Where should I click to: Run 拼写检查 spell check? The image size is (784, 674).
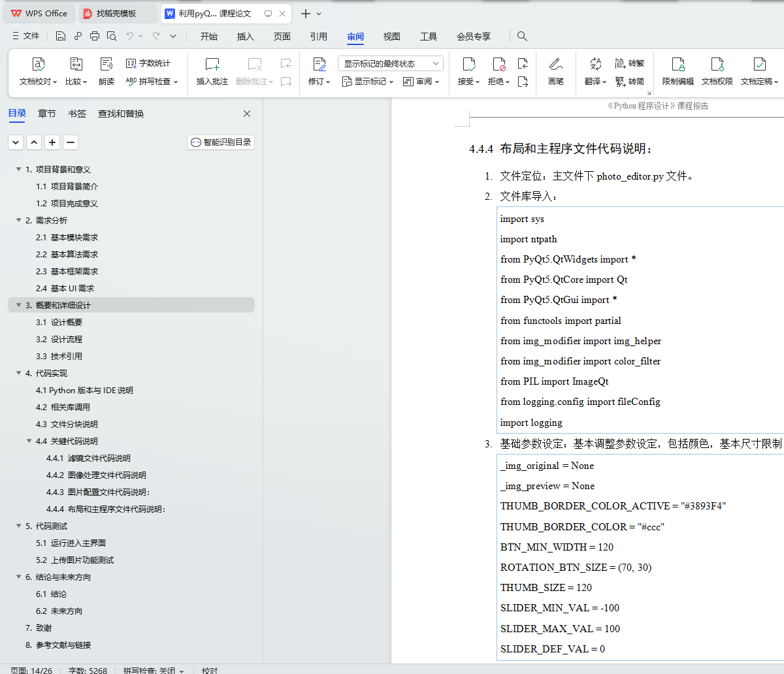coord(152,82)
